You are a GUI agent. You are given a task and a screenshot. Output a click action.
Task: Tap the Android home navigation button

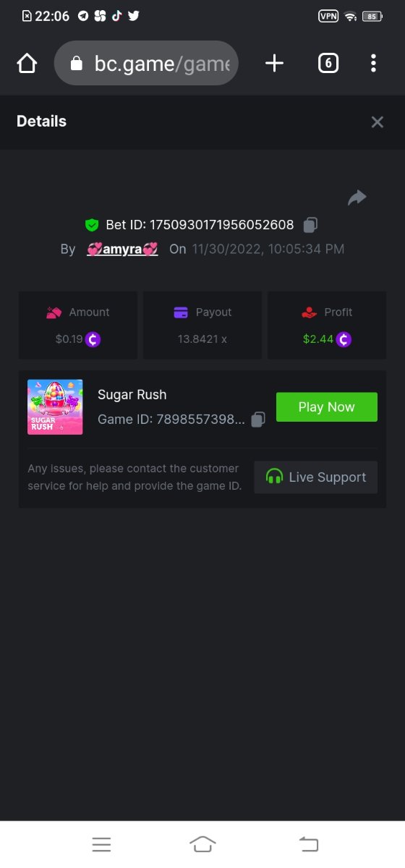[202, 844]
